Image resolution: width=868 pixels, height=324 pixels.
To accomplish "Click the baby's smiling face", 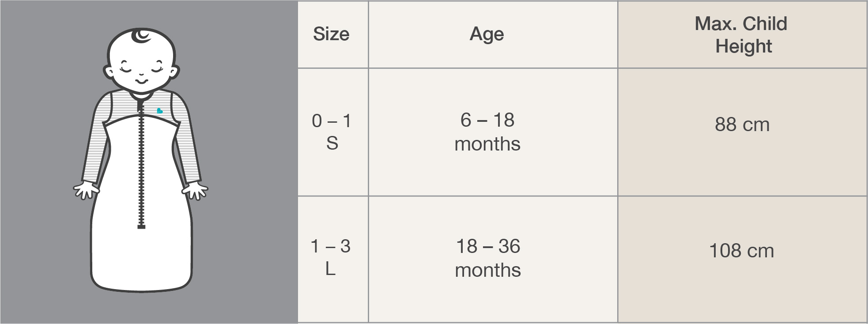I will click(141, 71).
